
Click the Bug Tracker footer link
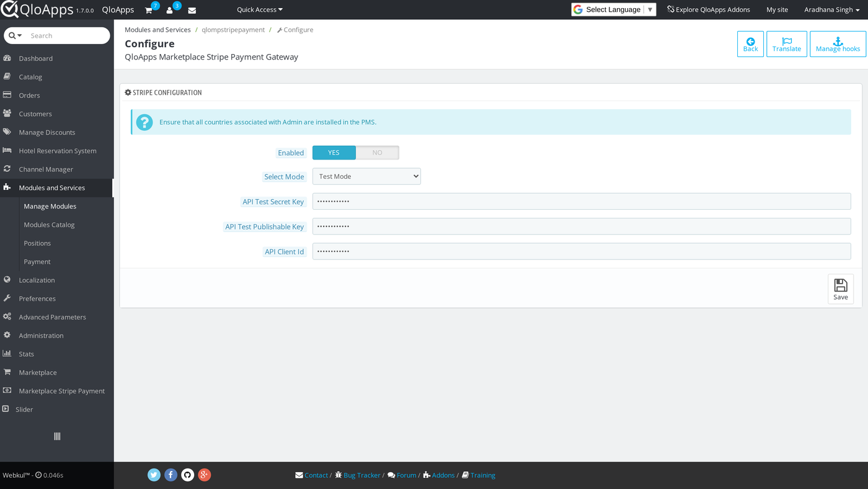[358, 475]
